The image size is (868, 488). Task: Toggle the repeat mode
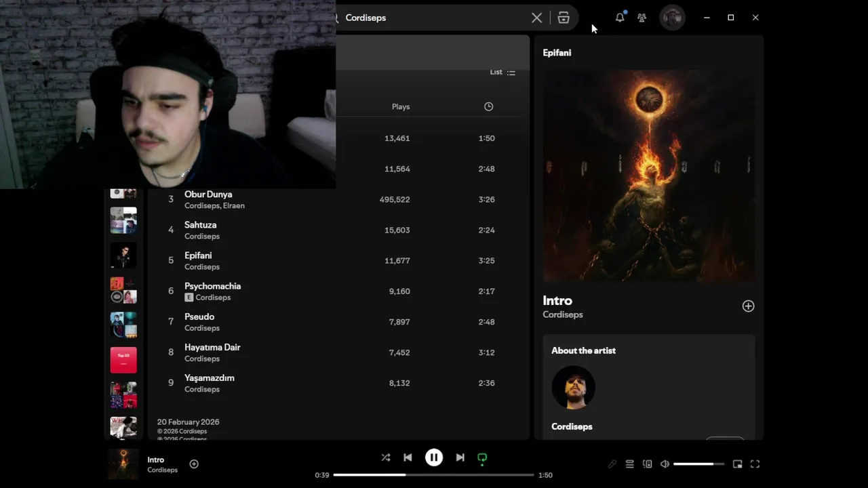coord(482,457)
